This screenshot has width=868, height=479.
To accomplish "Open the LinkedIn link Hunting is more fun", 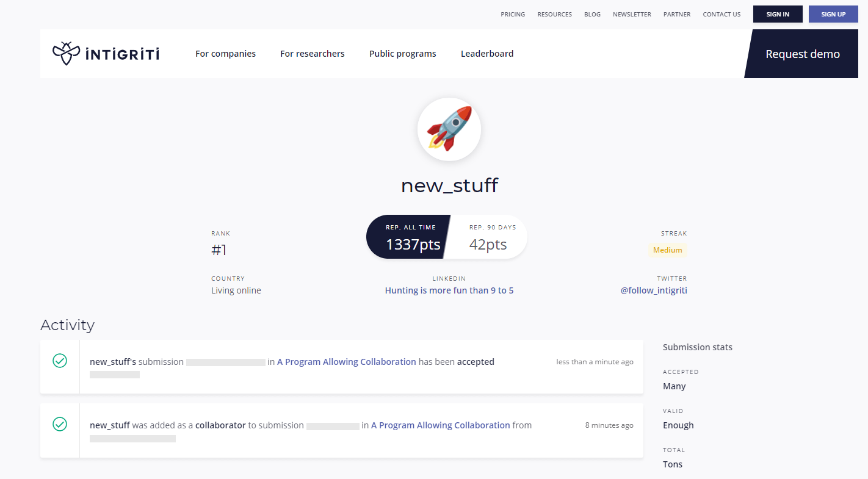I will [x=449, y=290].
